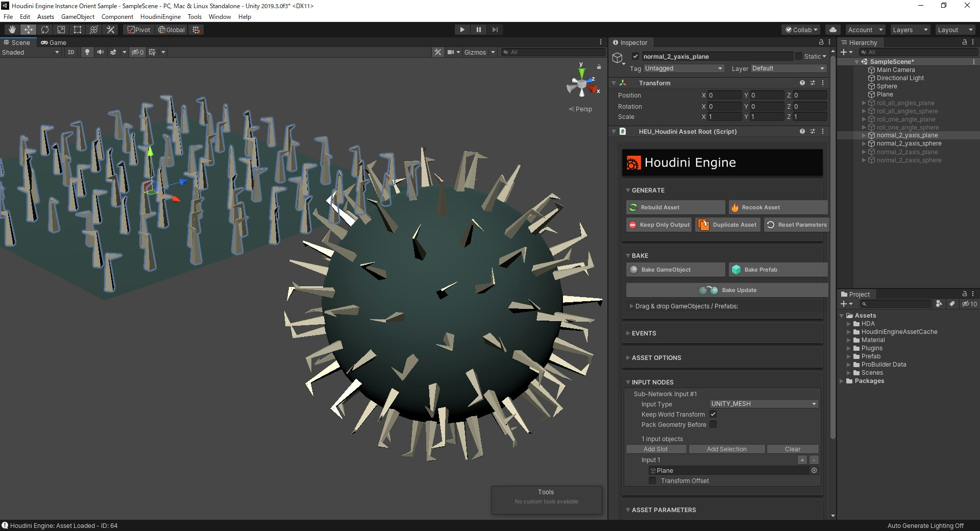This screenshot has height=531, width=980.
Task: Expand the ASSET OPTIONS section
Action: click(656, 358)
